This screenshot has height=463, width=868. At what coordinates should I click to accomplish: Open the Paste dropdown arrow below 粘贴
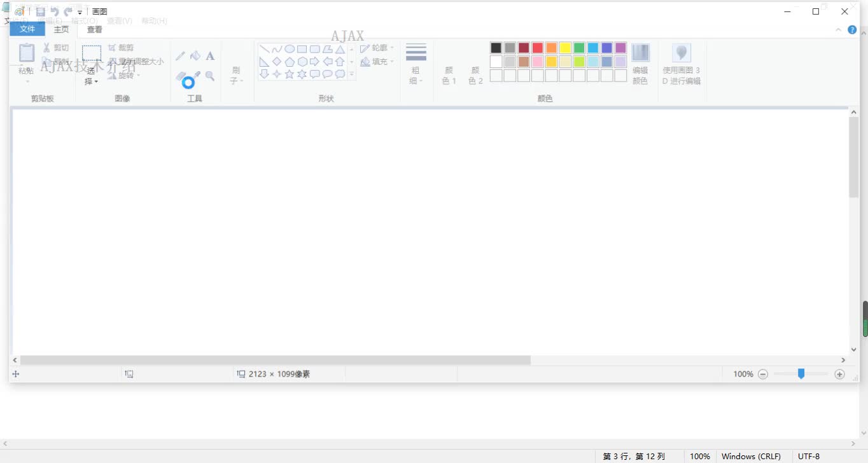[x=27, y=81]
